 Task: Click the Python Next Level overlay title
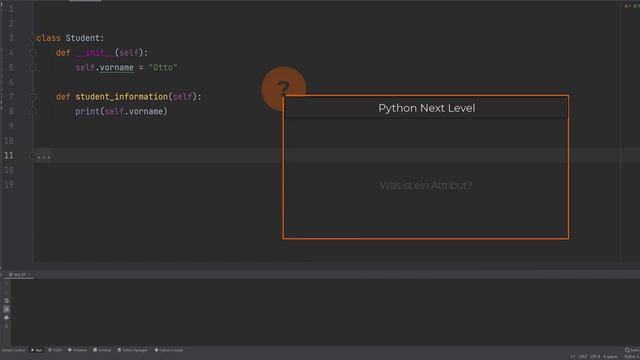427,108
